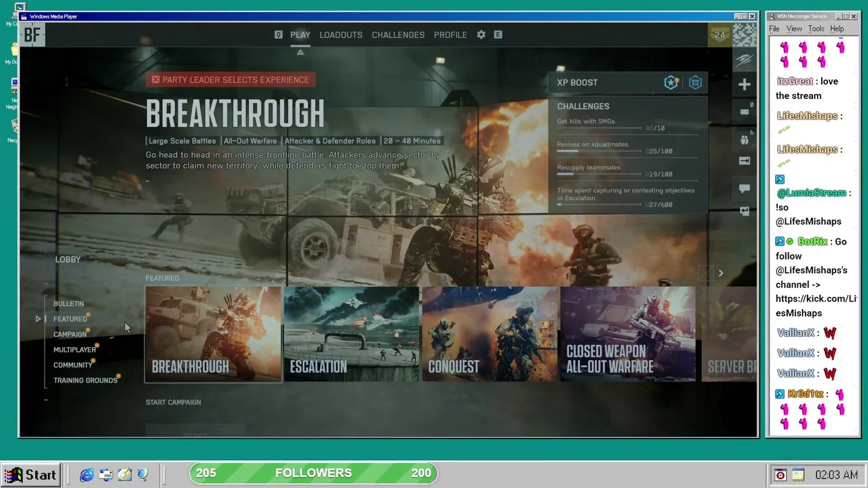Open the kick.com channel link in chat
Screen dimensions: 868x488
click(x=816, y=306)
